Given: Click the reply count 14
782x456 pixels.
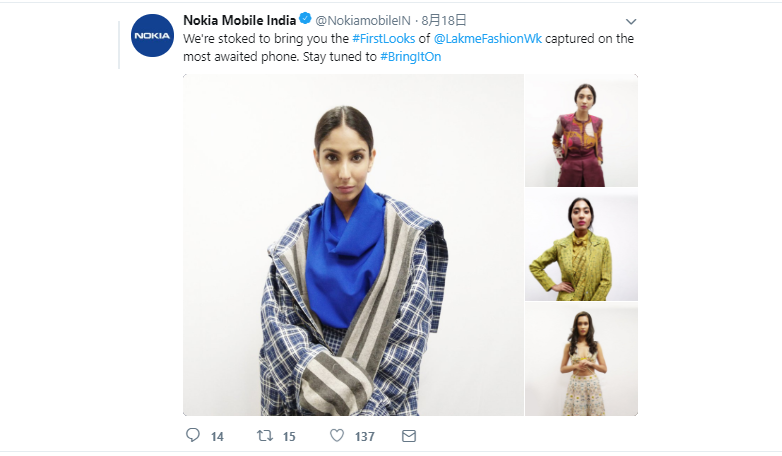Looking at the screenshot, I should [217, 437].
